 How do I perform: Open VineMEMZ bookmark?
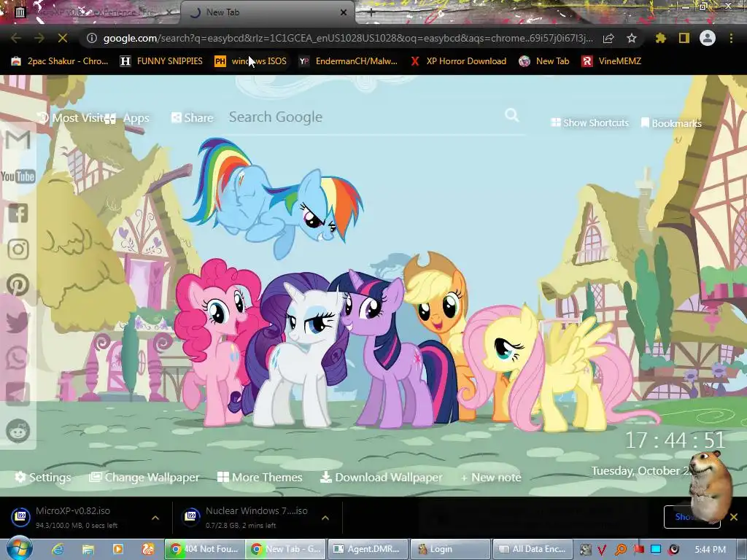[611, 61]
